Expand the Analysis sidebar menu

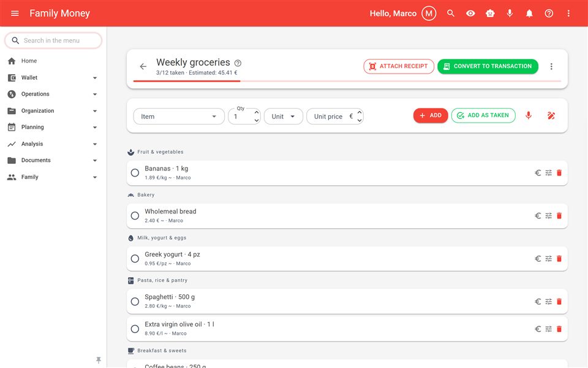pos(53,144)
